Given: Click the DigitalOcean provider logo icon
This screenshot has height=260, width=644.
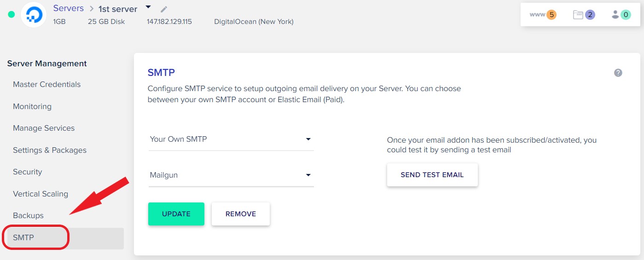Looking at the screenshot, I should tap(34, 15).
